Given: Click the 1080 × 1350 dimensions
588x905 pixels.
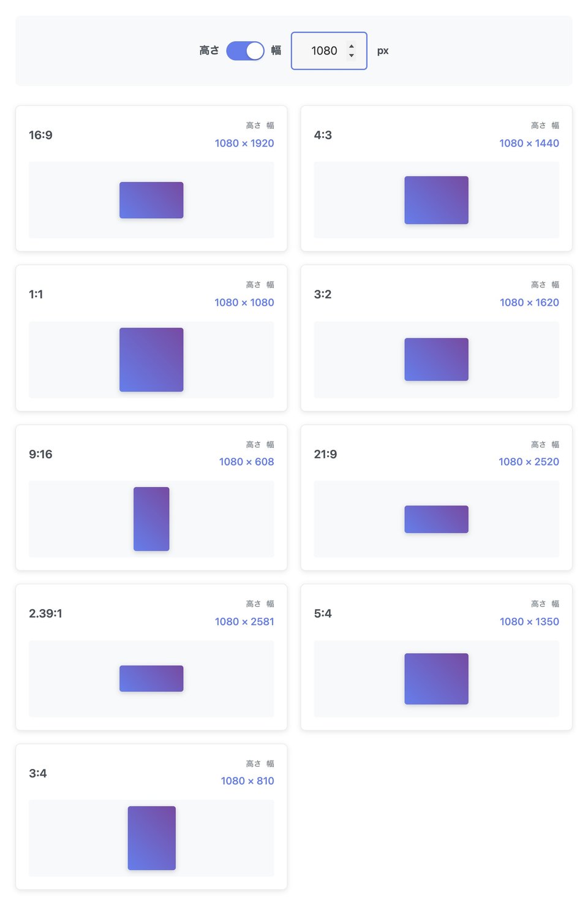Looking at the screenshot, I should coord(529,622).
